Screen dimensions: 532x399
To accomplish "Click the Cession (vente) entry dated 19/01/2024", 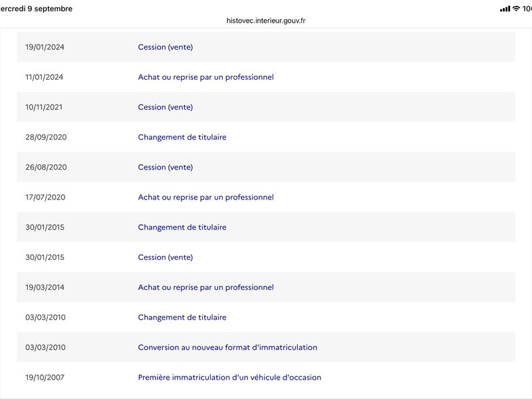I will (165, 47).
